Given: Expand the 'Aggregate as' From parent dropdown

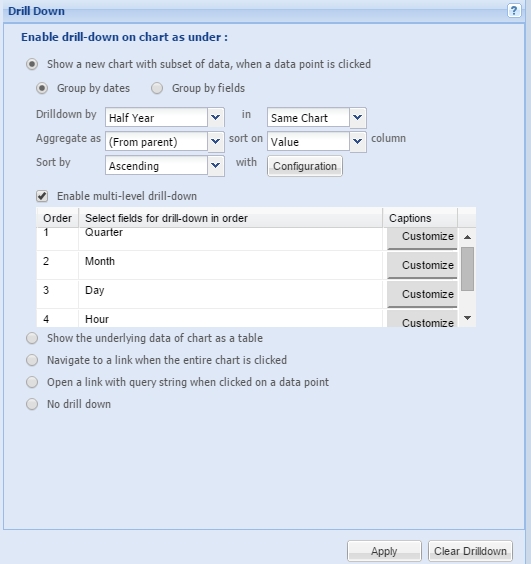Looking at the screenshot, I should point(216,141).
